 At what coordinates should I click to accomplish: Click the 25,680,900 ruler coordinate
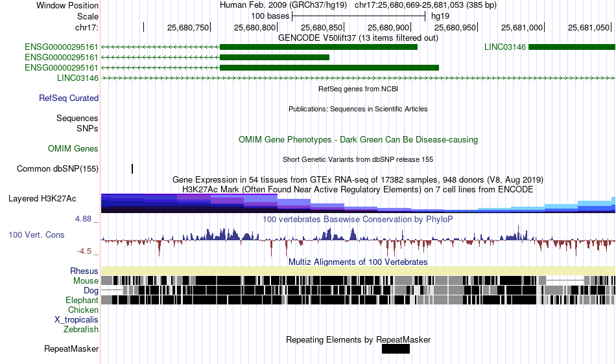pyautogui.click(x=388, y=27)
